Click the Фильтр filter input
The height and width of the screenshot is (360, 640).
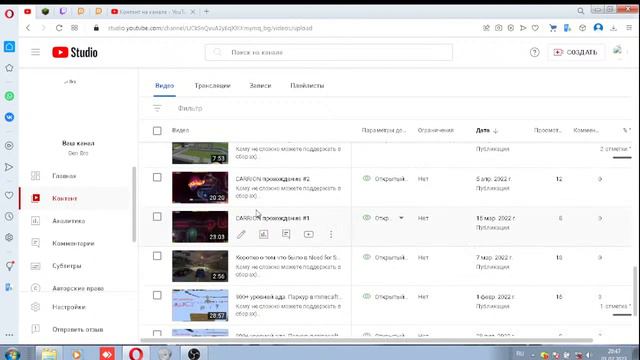(x=190, y=108)
